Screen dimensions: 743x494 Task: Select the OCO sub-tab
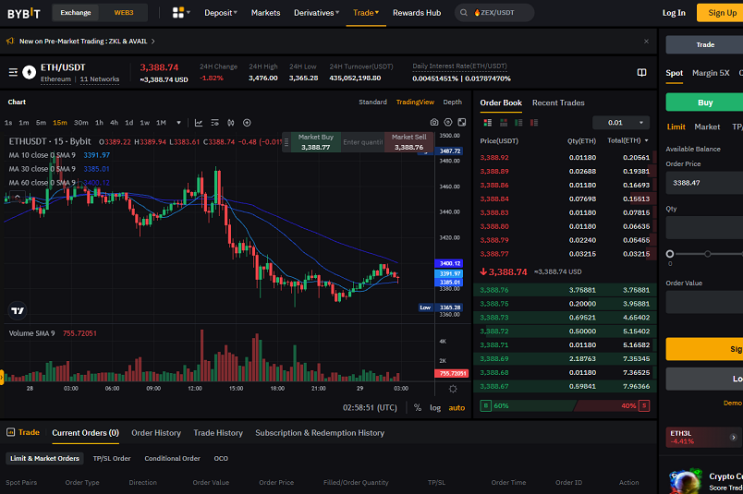(x=221, y=458)
